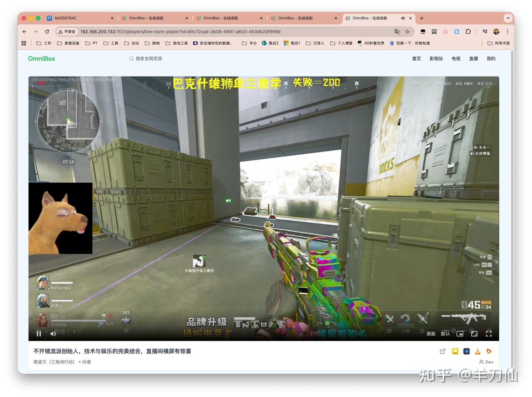Viewport: 532px width, 397px height.
Task: Open stream with the blue play-button player icon
Action: coord(467,351)
